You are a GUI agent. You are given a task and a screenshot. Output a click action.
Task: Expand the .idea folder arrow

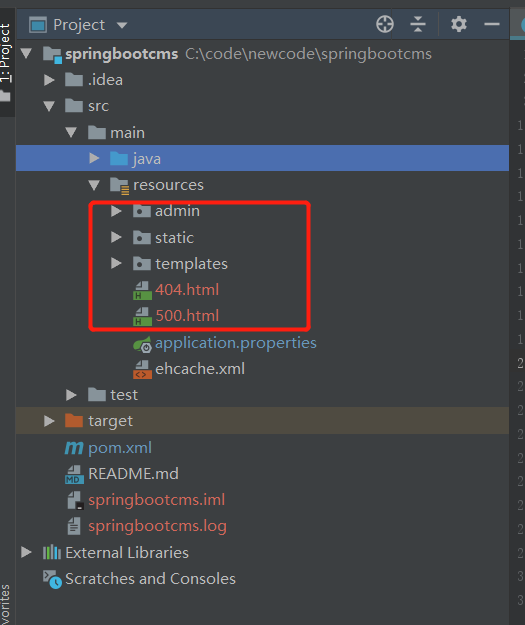tap(49, 80)
